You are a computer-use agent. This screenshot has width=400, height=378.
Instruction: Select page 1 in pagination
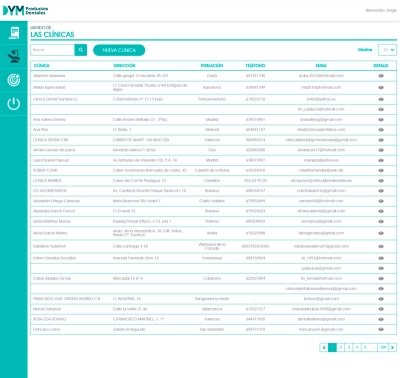coord(332,347)
